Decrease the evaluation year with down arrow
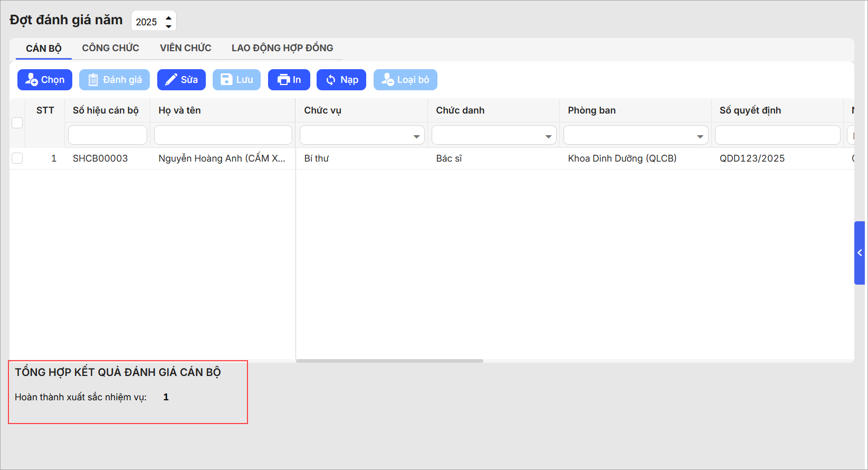868x470 pixels. tap(169, 26)
